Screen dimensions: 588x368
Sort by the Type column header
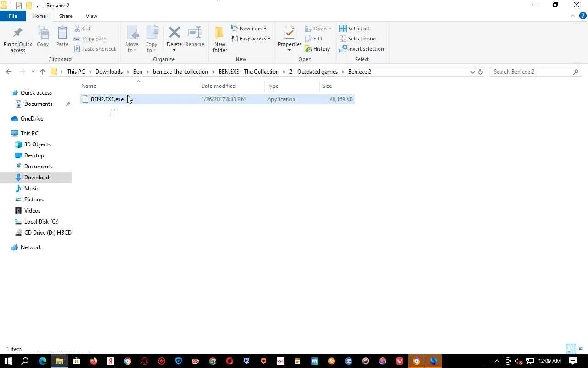292,86
